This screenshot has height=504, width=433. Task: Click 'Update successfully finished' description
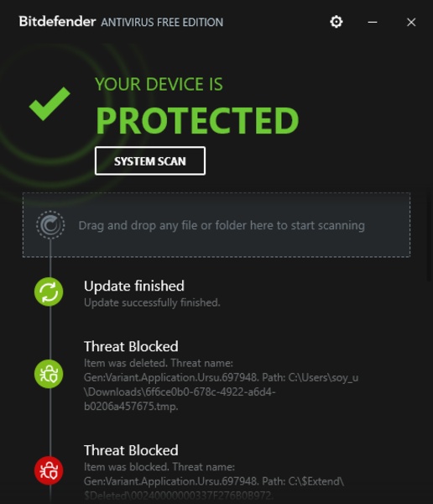click(x=152, y=302)
